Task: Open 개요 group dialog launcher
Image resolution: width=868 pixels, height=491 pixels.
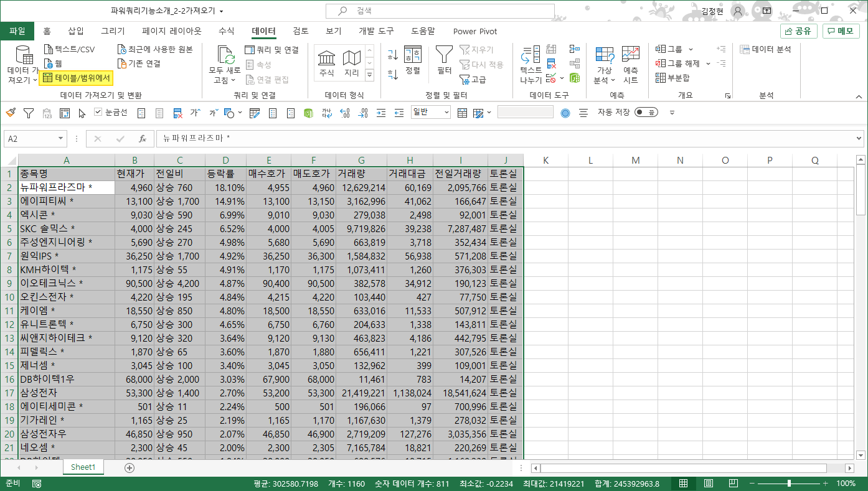Action: (727, 96)
